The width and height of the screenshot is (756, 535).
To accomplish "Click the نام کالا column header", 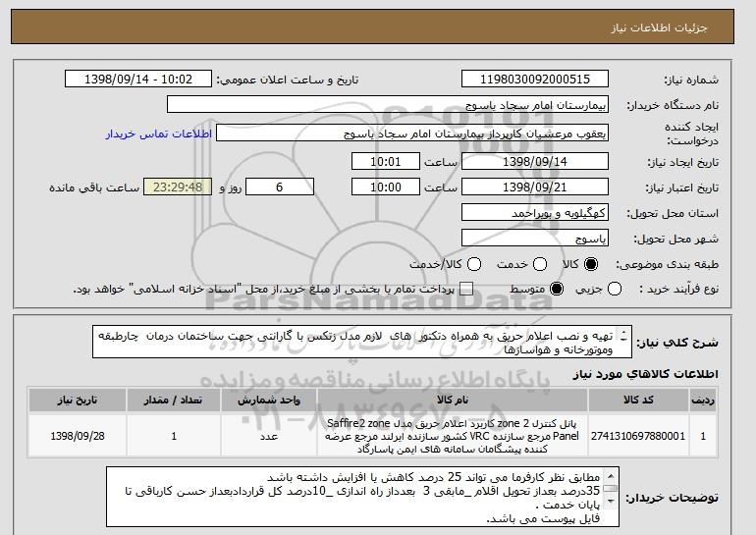I will point(453,401).
